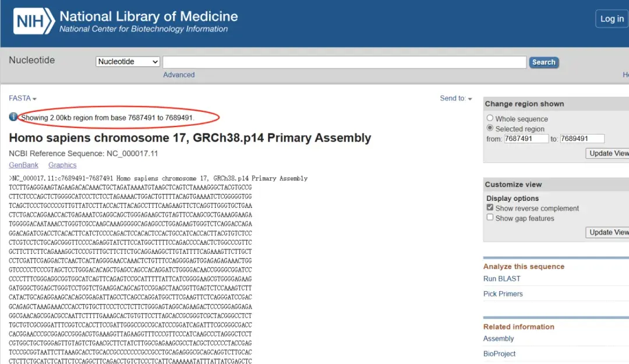The height and width of the screenshot is (364, 629).
Task: Open the Assembly related information link
Action: (x=498, y=338)
